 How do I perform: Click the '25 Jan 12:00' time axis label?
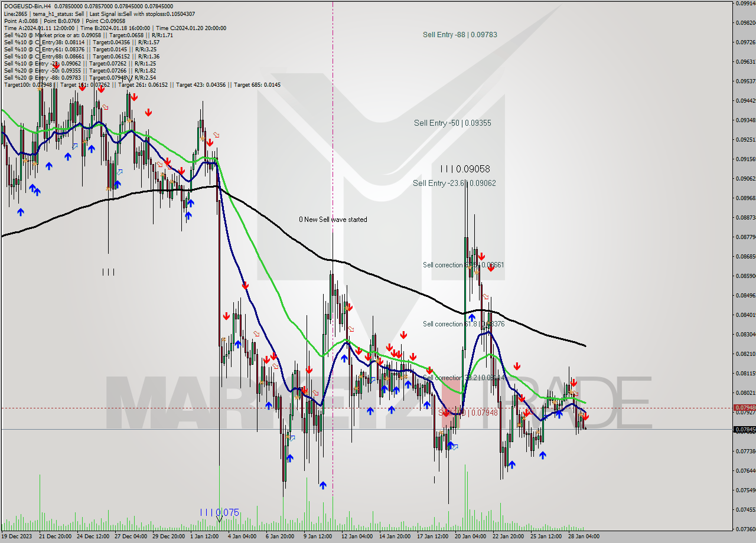(546, 536)
